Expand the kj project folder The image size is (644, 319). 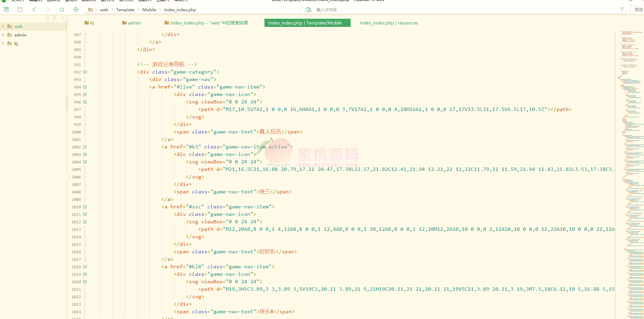point(3,43)
